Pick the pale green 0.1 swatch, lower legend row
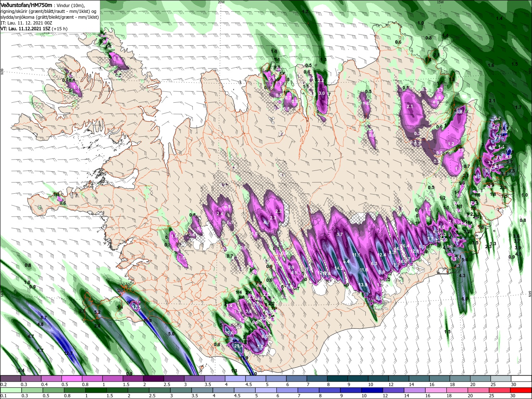The image size is (532, 399). [11, 390]
